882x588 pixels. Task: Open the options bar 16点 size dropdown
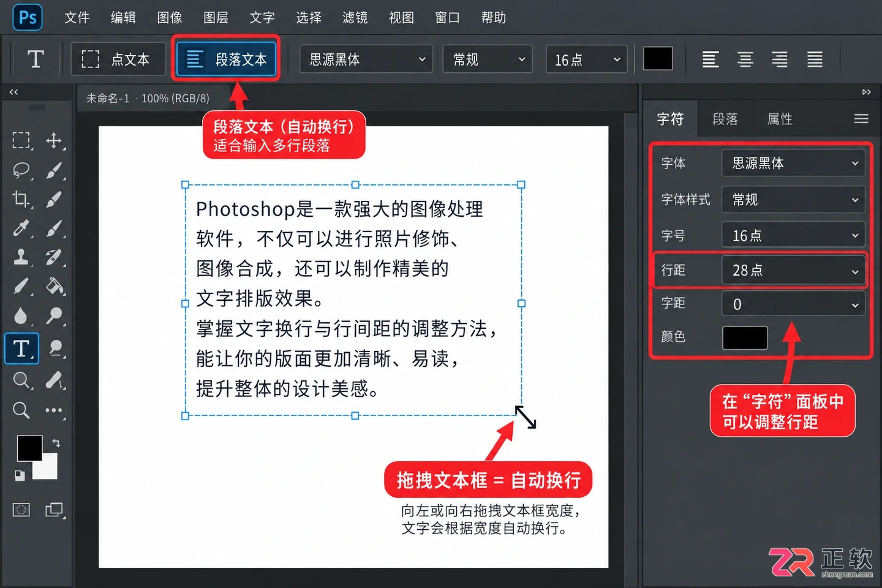(x=586, y=59)
